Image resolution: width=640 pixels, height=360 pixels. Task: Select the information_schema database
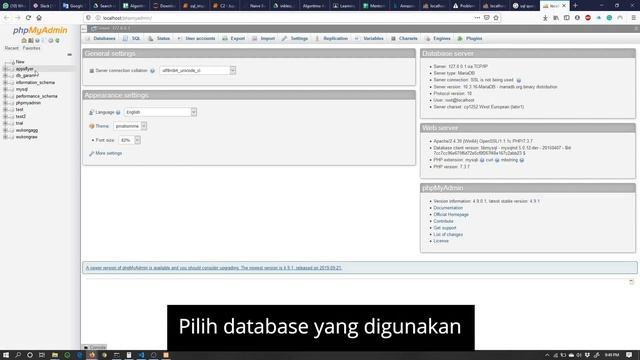[x=35, y=82]
